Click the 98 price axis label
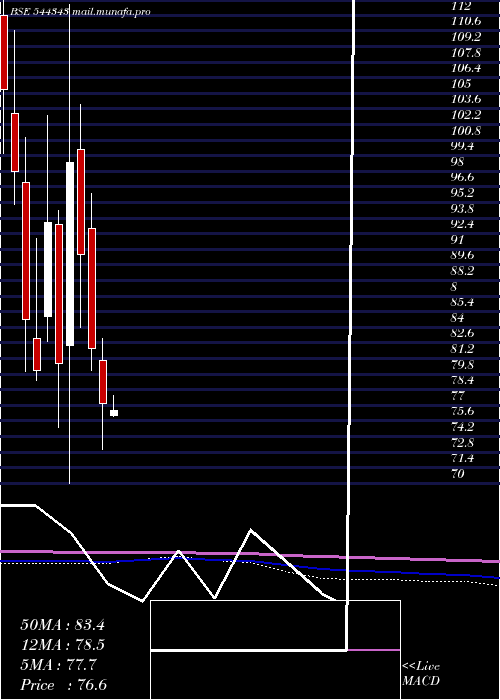The height and width of the screenshot is (700, 500). click(x=458, y=162)
